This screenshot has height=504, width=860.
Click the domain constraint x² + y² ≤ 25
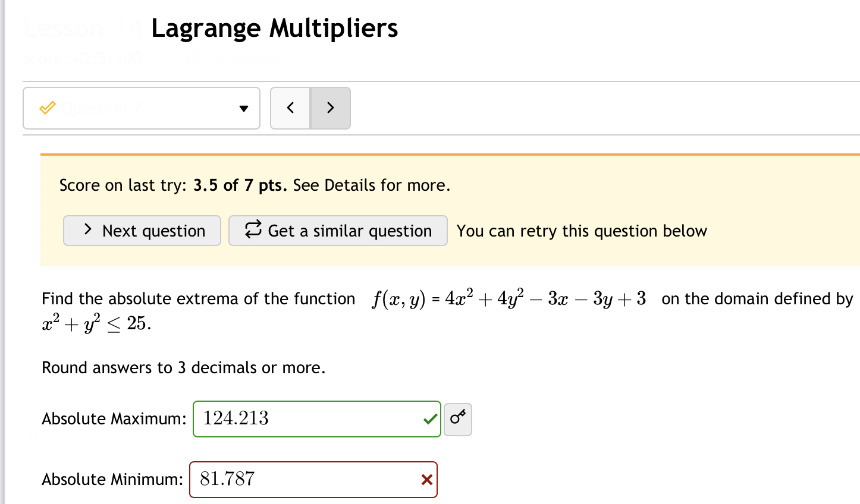(x=96, y=323)
